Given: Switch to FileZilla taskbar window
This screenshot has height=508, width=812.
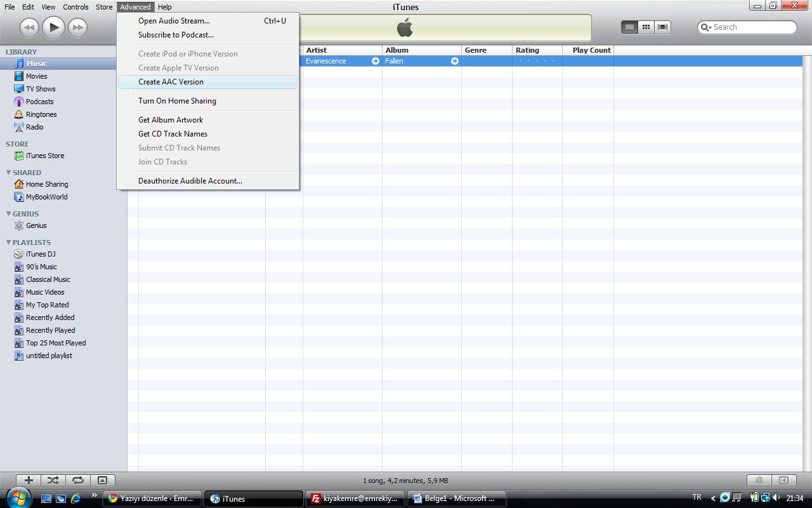Looking at the screenshot, I should pyautogui.click(x=355, y=498).
